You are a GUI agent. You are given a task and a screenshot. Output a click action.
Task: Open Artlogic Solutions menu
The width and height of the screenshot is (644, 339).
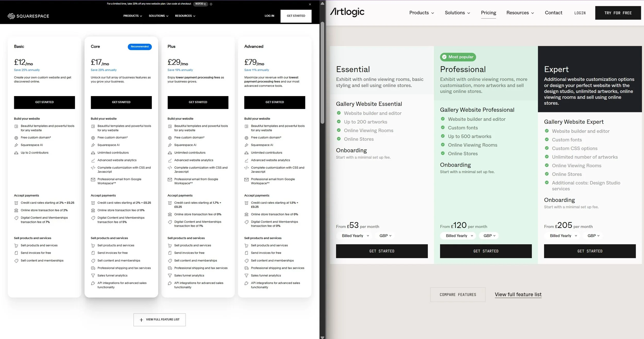[x=457, y=13]
